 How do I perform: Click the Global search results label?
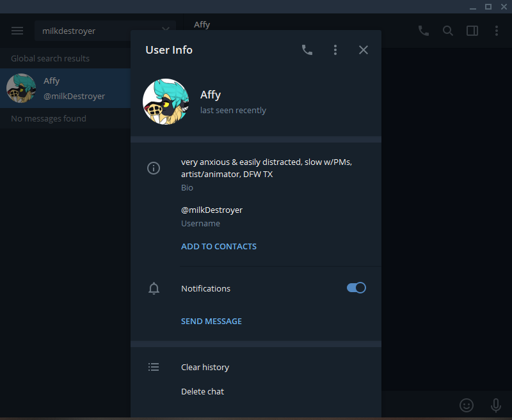point(51,58)
